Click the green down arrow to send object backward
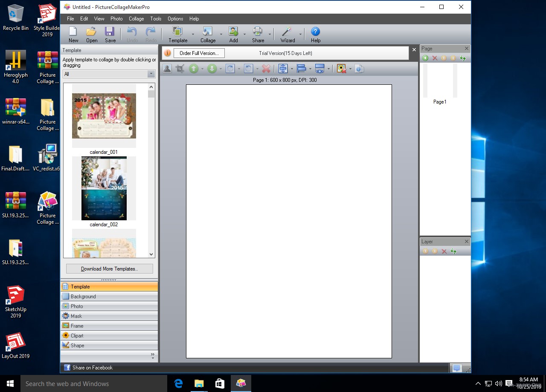 (x=213, y=68)
